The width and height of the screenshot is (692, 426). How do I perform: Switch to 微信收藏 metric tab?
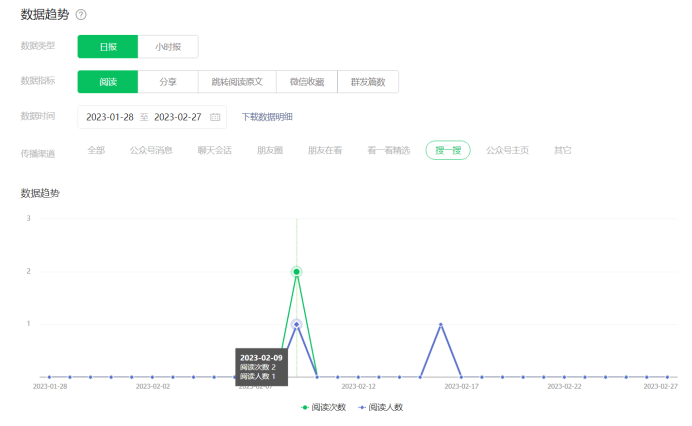click(307, 82)
